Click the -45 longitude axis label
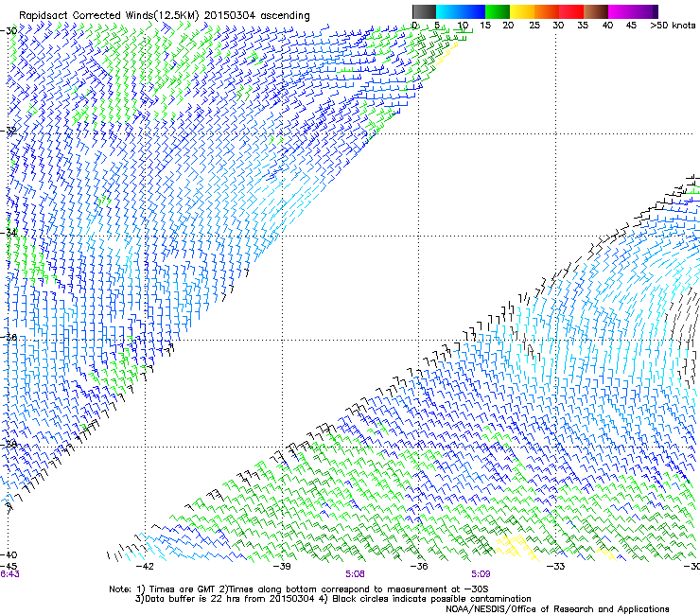The width and height of the screenshot is (700, 615). click(9, 567)
